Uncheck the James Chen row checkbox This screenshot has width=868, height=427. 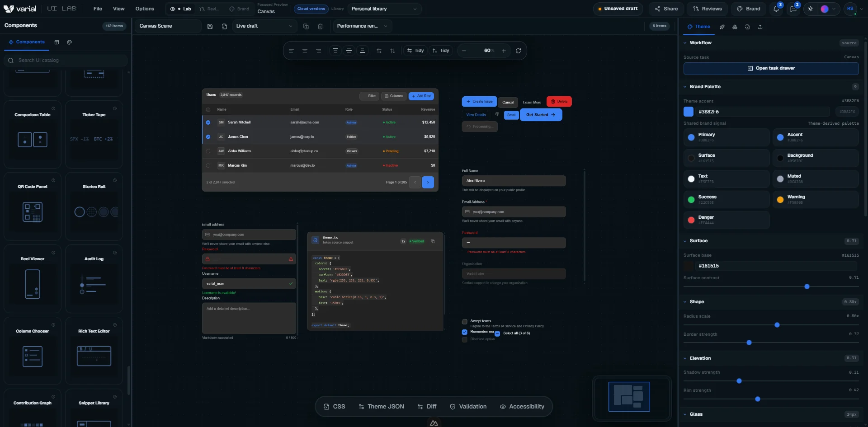point(208,137)
